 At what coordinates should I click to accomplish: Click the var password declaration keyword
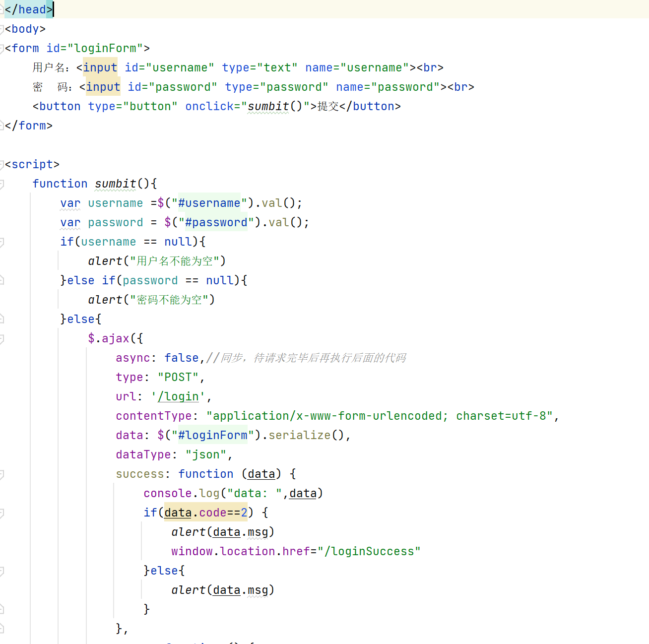70,222
